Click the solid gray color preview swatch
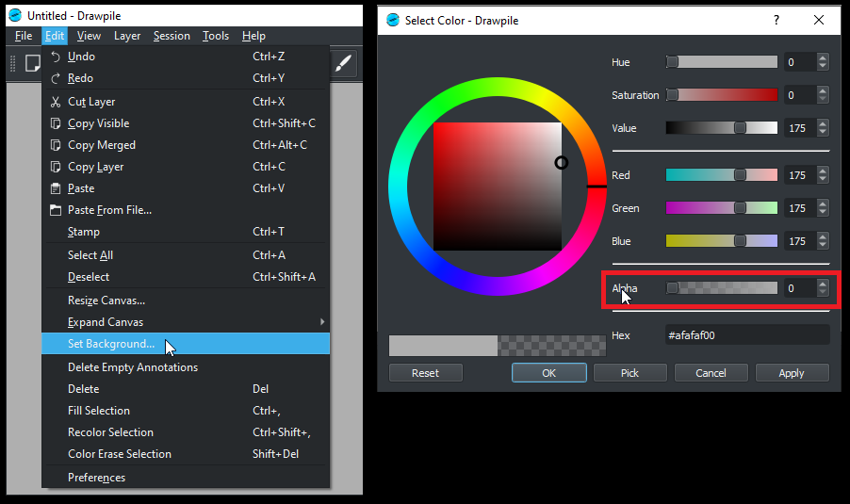This screenshot has height=504, width=850. (443, 346)
